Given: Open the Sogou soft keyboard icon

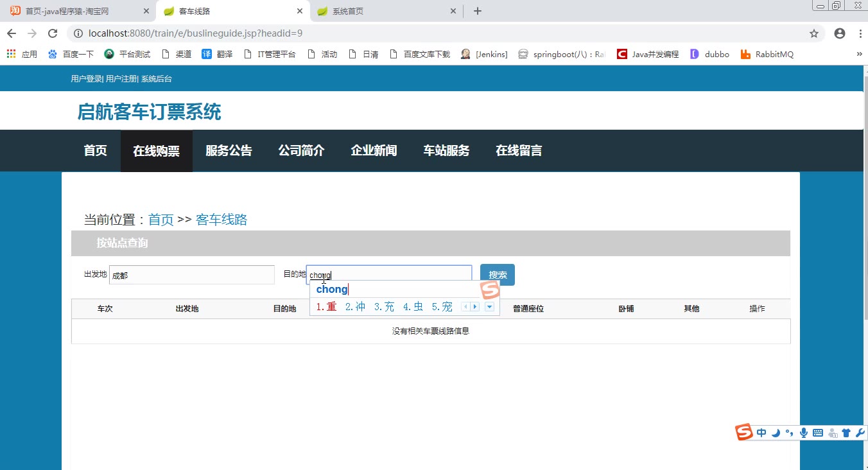Looking at the screenshot, I should pyautogui.click(x=817, y=433).
